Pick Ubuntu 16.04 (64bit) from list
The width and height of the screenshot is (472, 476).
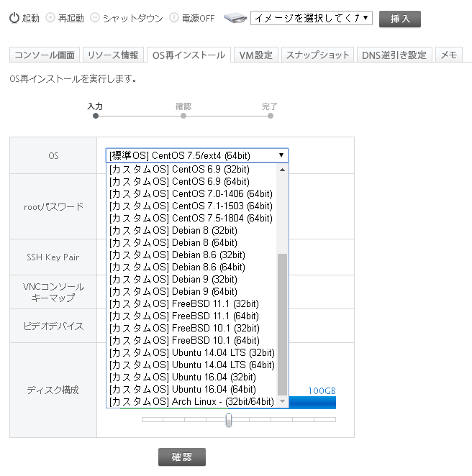(x=191, y=389)
